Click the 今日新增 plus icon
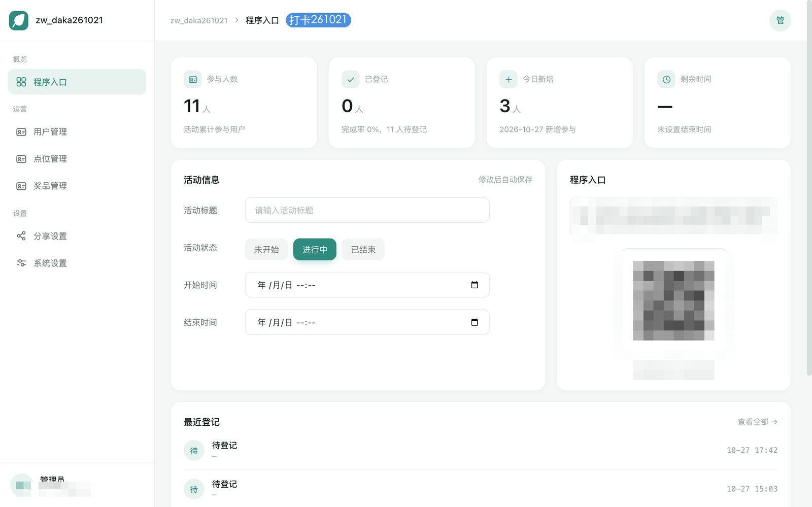 click(x=509, y=79)
